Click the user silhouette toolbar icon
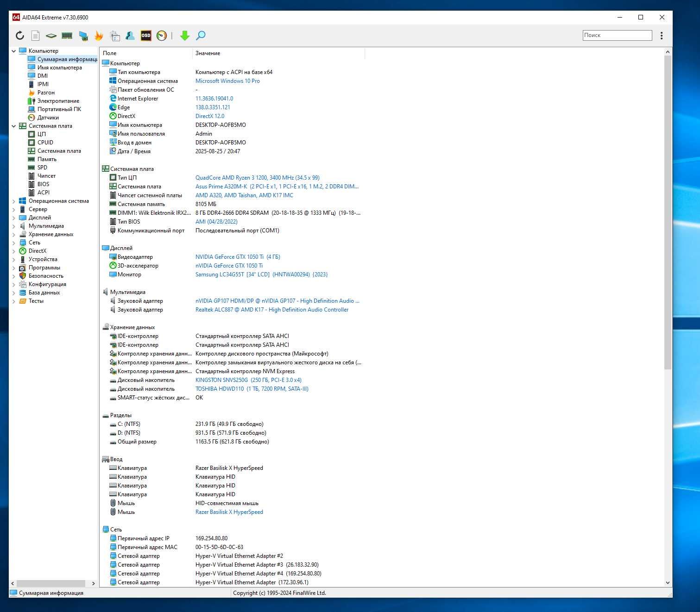Viewport: 700px width, 612px height. coord(130,36)
